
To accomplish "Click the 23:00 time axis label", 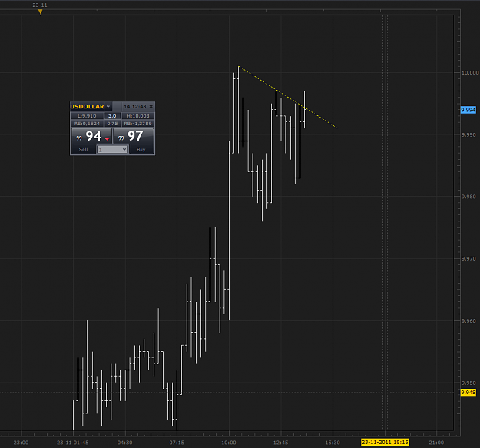I will click(22, 443).
